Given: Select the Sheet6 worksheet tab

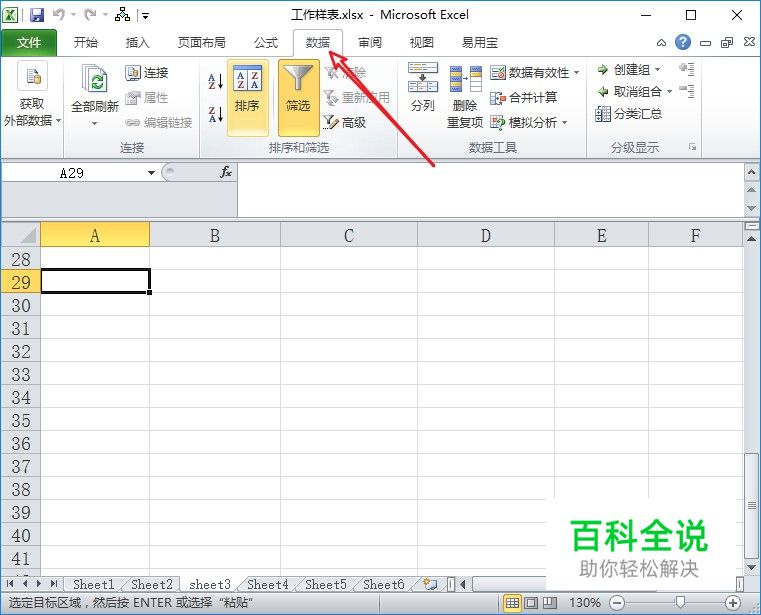Looking at the screenshot, I should (383, 584).
